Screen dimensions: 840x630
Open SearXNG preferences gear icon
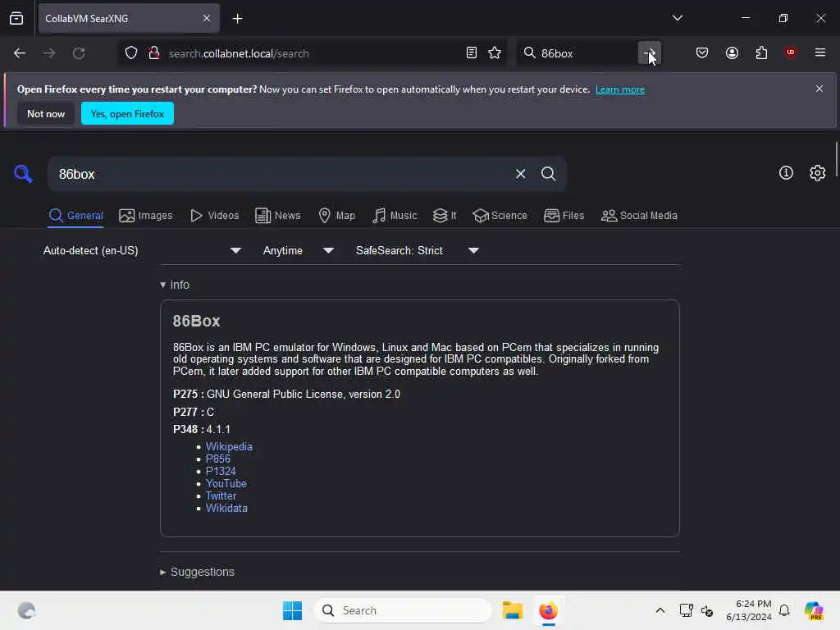(818, 172)
